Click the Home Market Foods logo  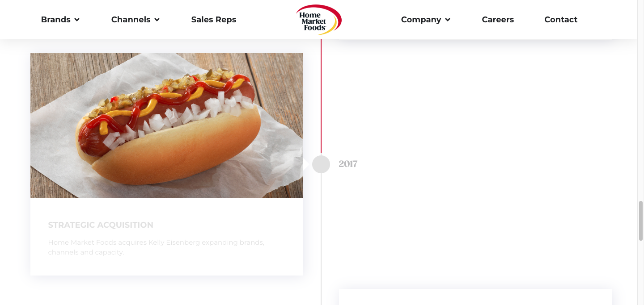tap(318, 20)
